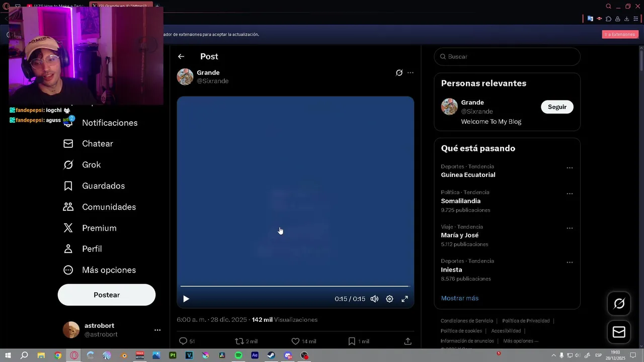Open the three-dot menu on Grande's post
This screenshot has height=362, width=644.
(x=411, y=73)
